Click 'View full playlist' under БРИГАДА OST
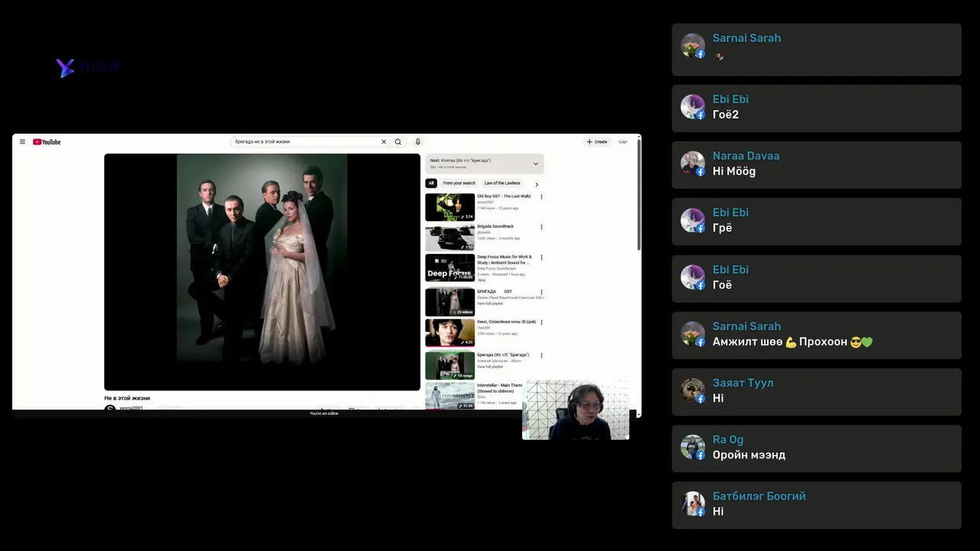Viewport: 980px width, 551px height. click(490, 304)
